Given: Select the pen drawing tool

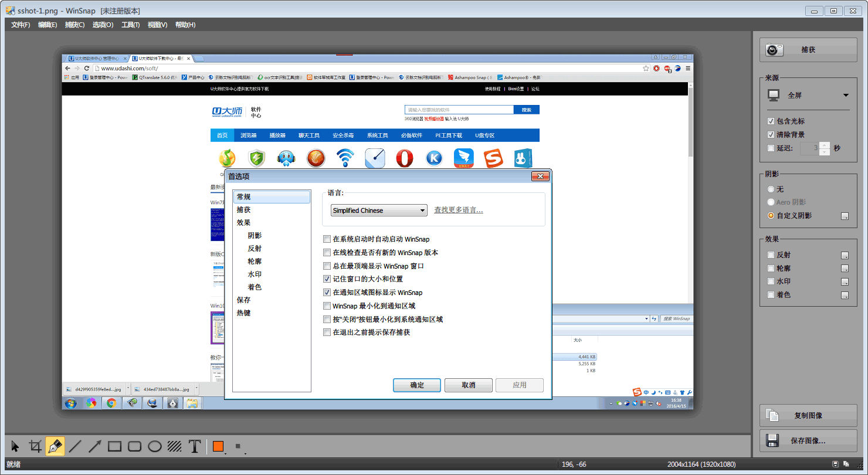Looking at the screenshot, I should pyautogui.click(x=55, y=447).
